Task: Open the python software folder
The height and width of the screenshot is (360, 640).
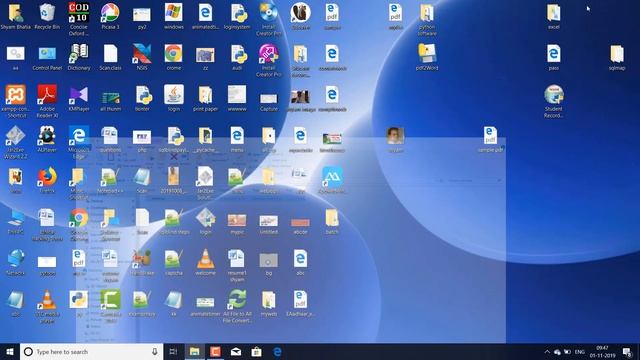Action: 427,20
